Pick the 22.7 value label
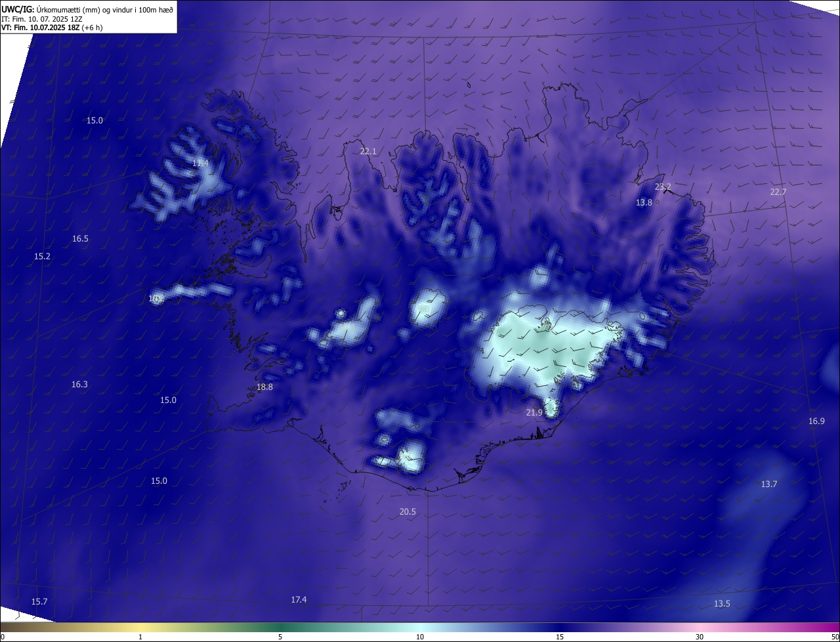The height and width of the screenshot is (642, 840). click(778, 192)
